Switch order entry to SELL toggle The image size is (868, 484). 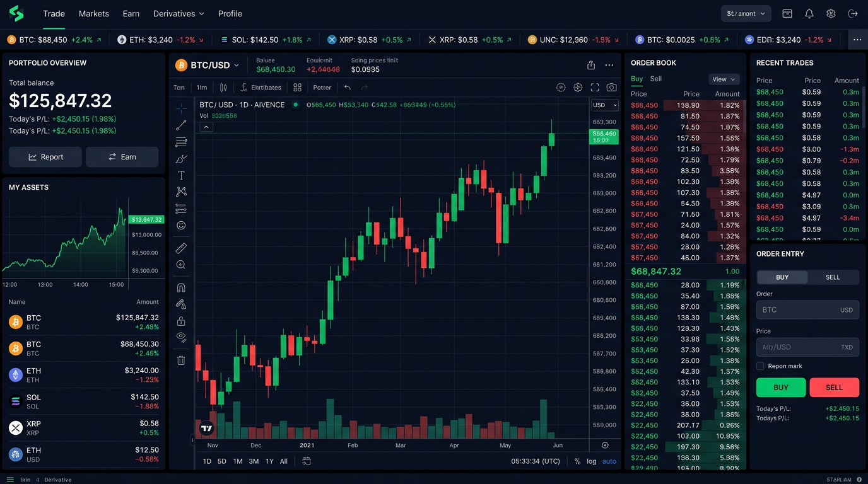click(x=833, y=277)
